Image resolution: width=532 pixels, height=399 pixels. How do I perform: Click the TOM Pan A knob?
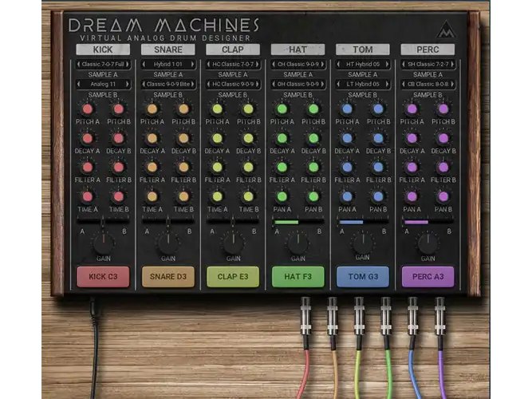[347, 196]
